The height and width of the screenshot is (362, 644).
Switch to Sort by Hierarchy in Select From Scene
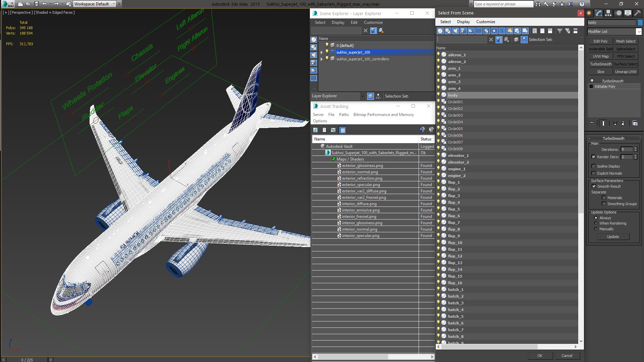click(x=524, y=40)
